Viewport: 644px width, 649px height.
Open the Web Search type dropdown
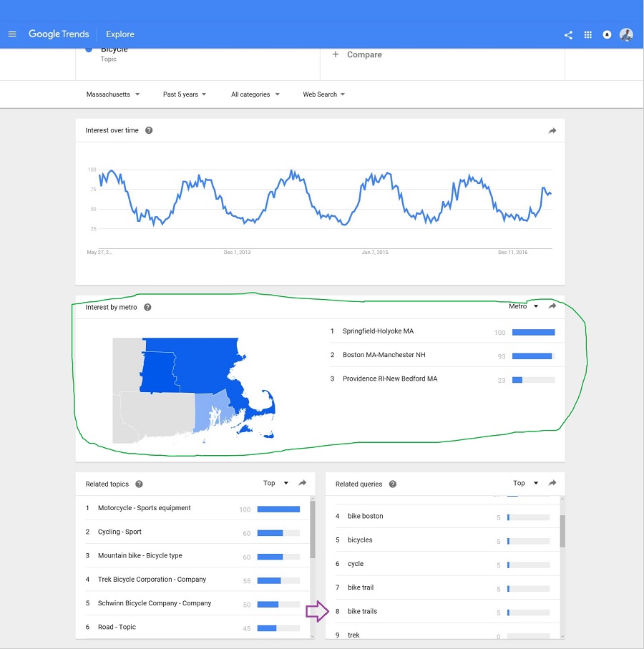(323, 94)
